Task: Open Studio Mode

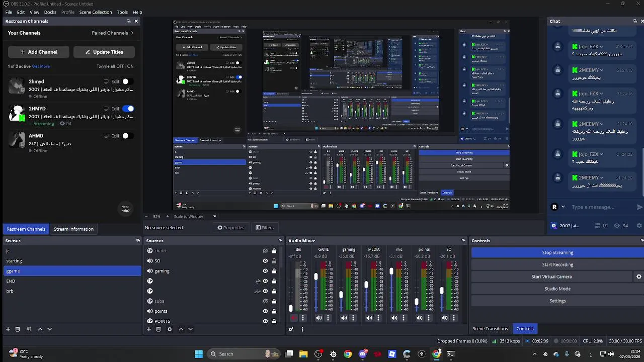Action: 557,289
